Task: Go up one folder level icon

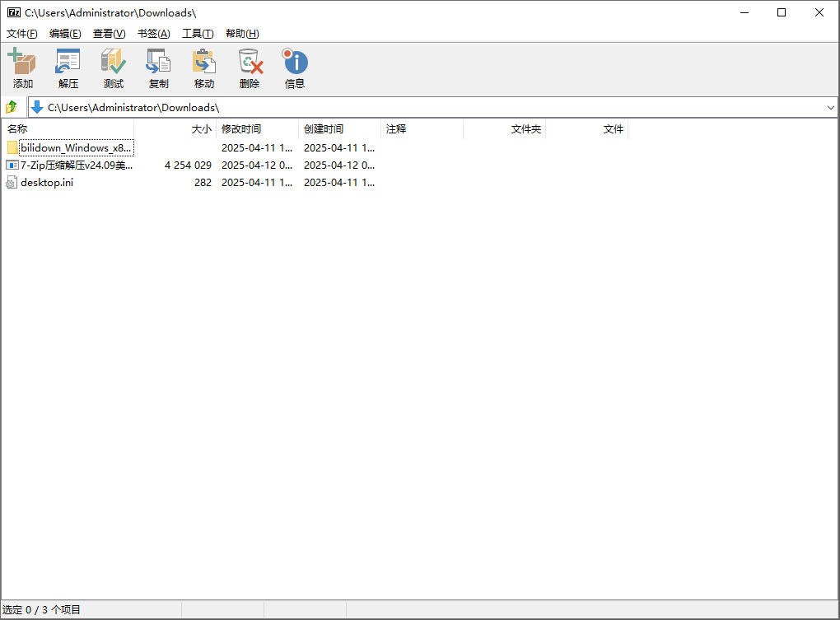Action: tap(12, 108)
